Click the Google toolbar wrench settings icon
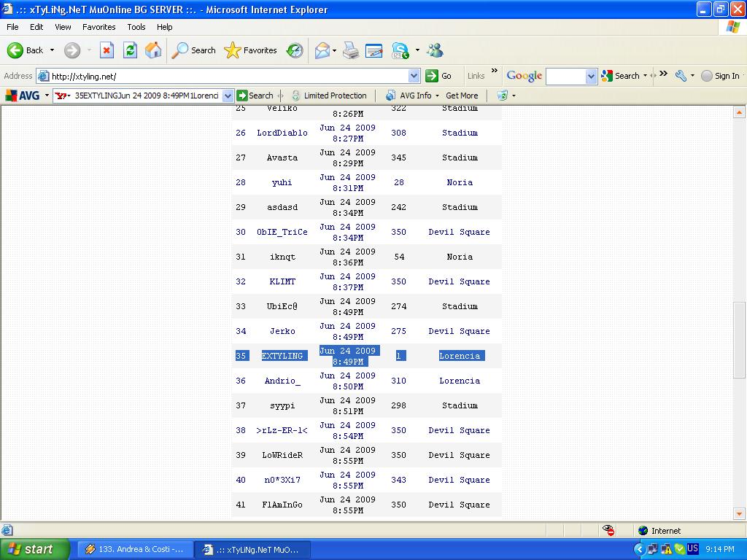Viewport: 747px width, 560px height. click(x=680, y=76)
